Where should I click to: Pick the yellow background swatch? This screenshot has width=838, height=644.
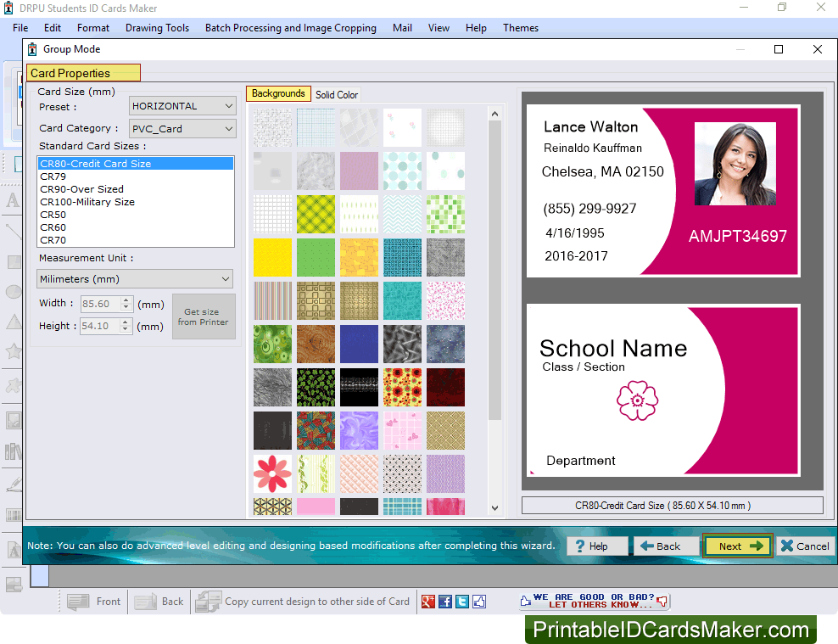(x=271, y=257)
